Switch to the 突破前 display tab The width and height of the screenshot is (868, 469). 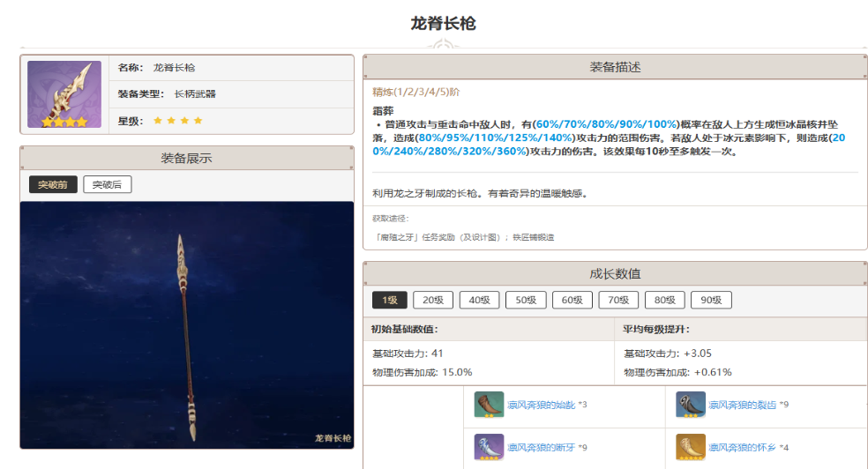[52, 184]
